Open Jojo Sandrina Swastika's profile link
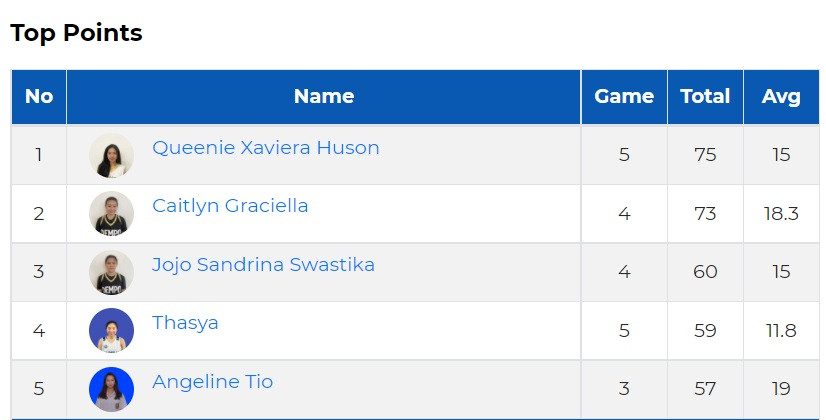Screen dimensions: 826x420 [263, 265]
